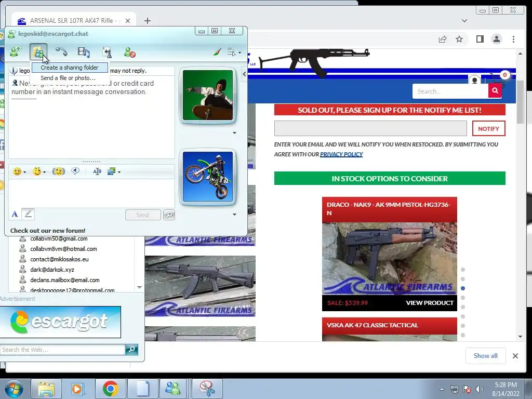This screenshot has width=532, height=399.
Task: Start a call with the phone icon
Action: point(61,52)
